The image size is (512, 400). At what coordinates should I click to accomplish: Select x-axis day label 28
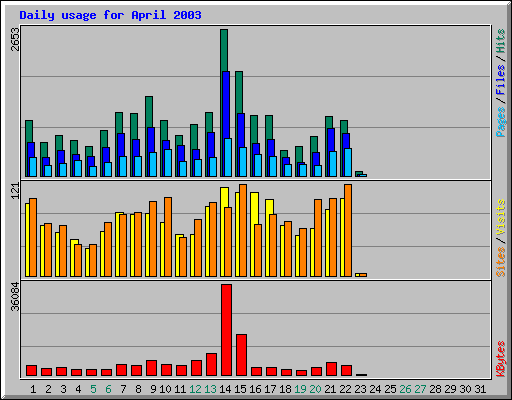pyautogui.click(x=435, y=389)
